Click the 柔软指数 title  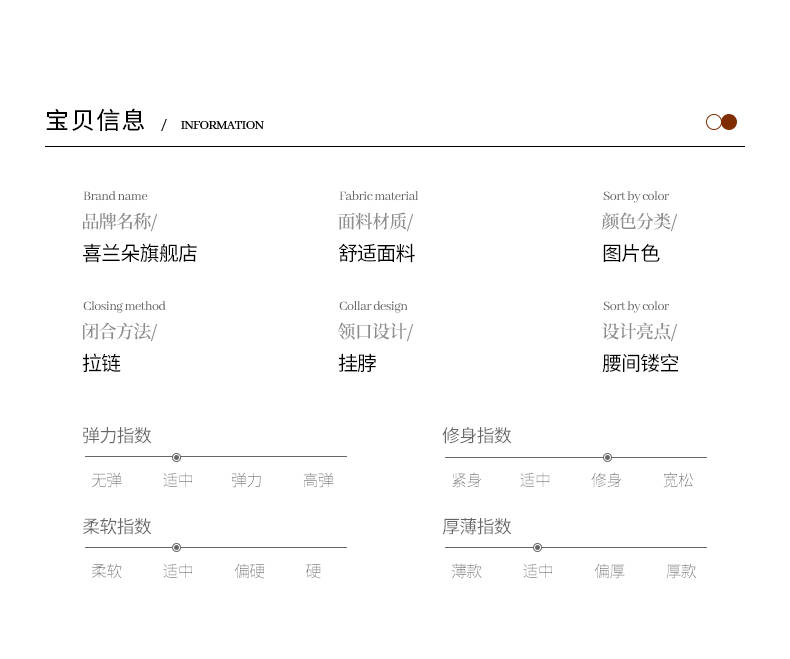[x=117, y=526]
